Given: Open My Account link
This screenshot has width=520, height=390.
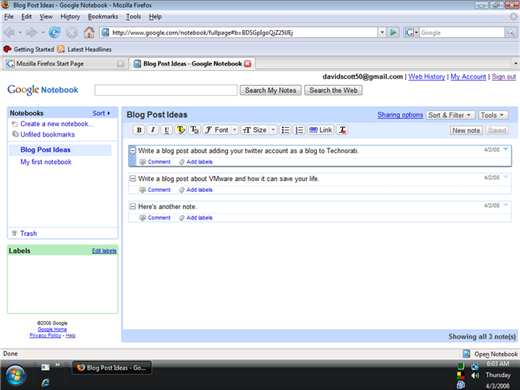Looking at the screenshot, I should [468, 77].
